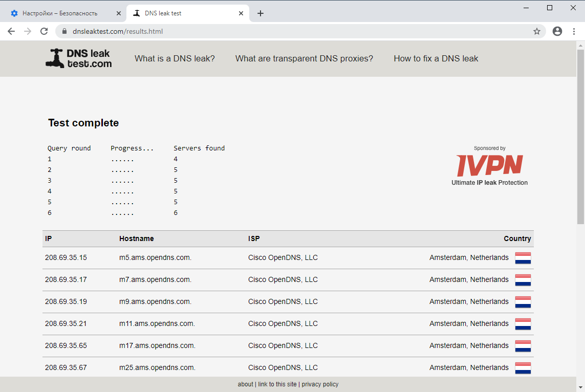The height and width of the screenshot is (392, 585).
Task: Bookmark this page with the star icon
Action: click(x=536, y=31)
